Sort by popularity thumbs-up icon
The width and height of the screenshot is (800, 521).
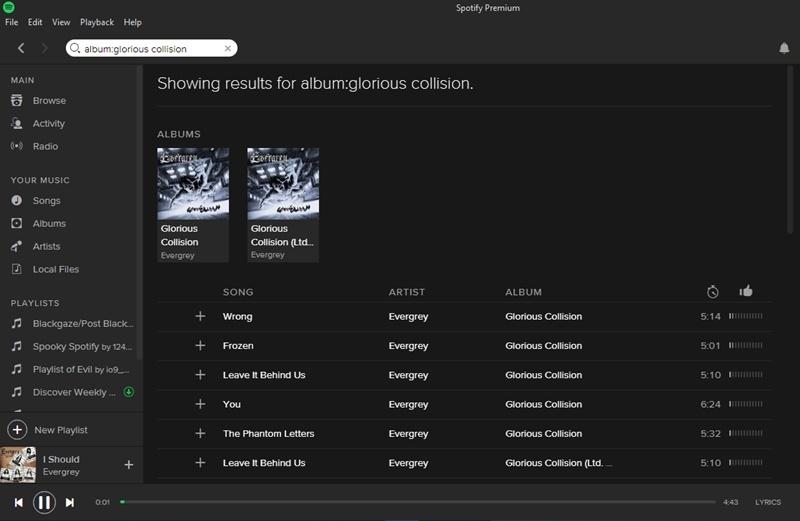pos(746,291)
